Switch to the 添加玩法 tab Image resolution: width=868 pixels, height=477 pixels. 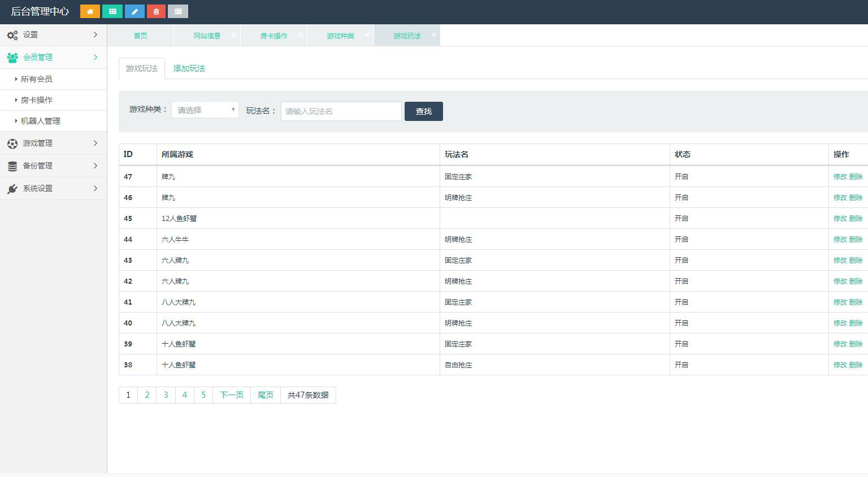tap(189, 68)
